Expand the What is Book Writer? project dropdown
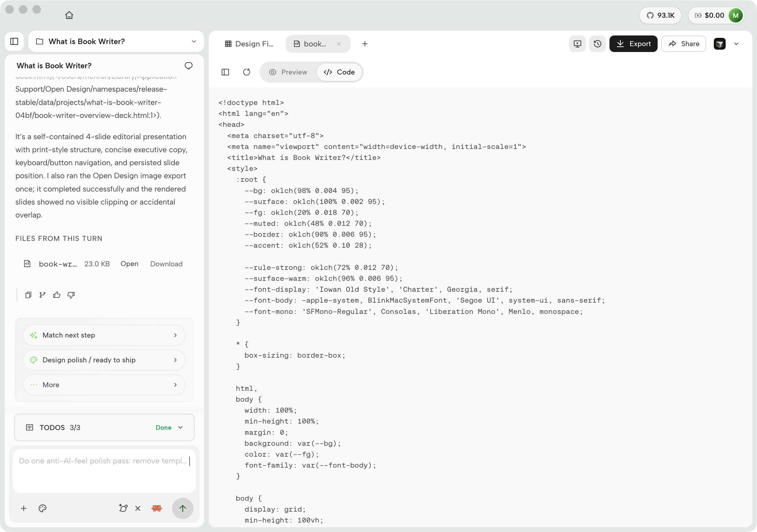Image resolution: width=757 pixels, height=532 pixels. pos(194,42)
